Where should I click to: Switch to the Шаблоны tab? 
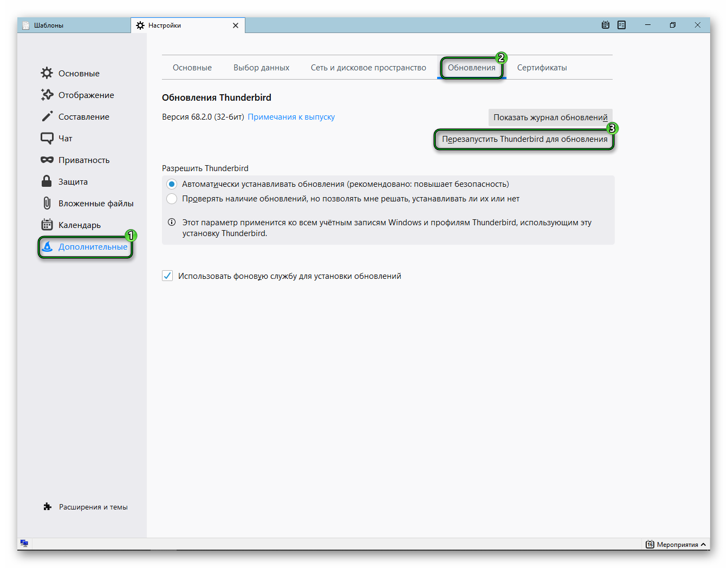[x=74, y=25]
